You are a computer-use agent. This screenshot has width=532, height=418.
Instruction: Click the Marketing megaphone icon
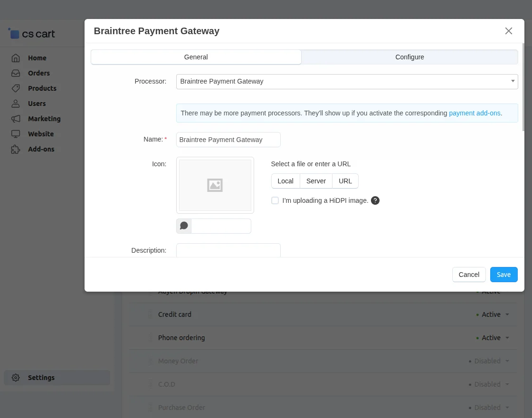tap(16, 119)
